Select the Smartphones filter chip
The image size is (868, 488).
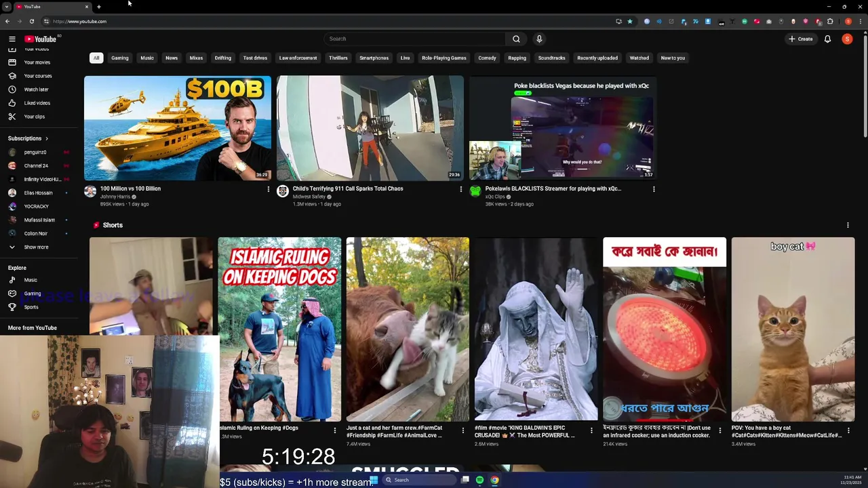coord(374,58)
